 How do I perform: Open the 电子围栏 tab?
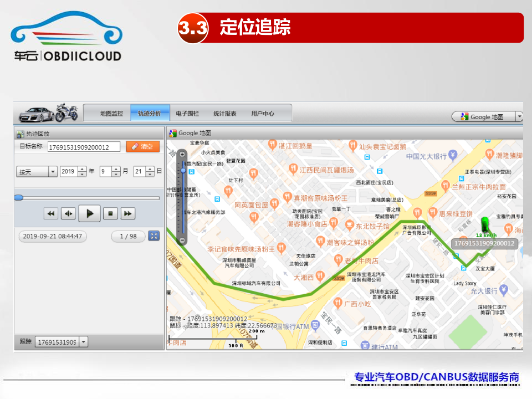pos(187,113)
